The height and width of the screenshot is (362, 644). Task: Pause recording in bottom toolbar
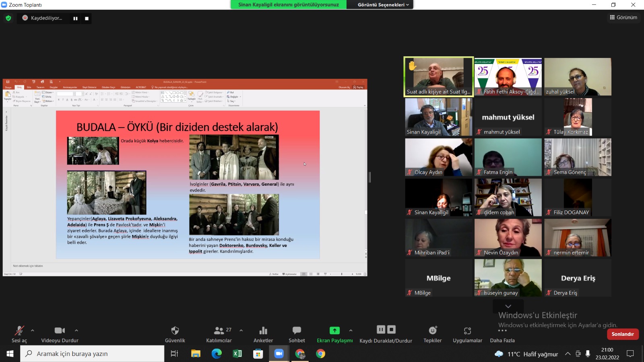point(381,329)
